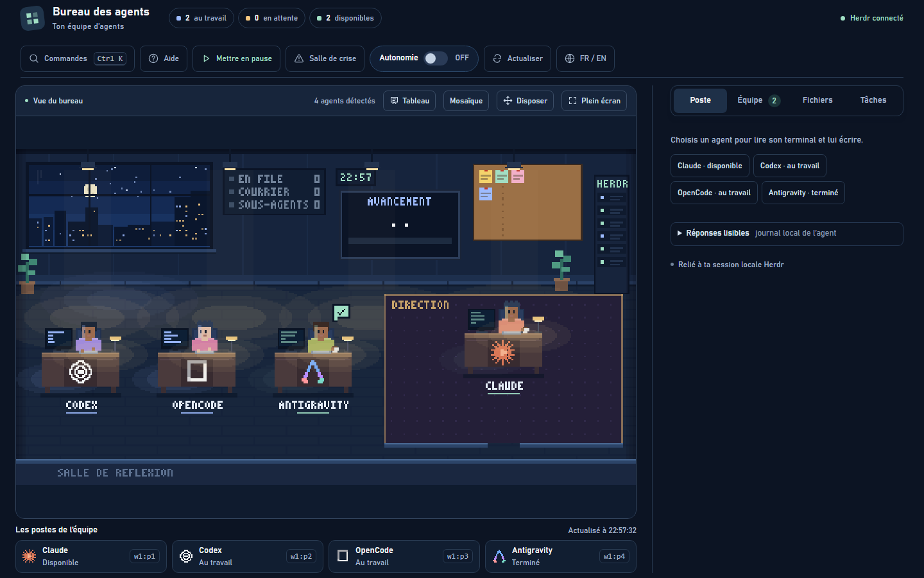924x578 pixels.
Task: Click the OpenCode icon in team card
Action: point(343,556)
